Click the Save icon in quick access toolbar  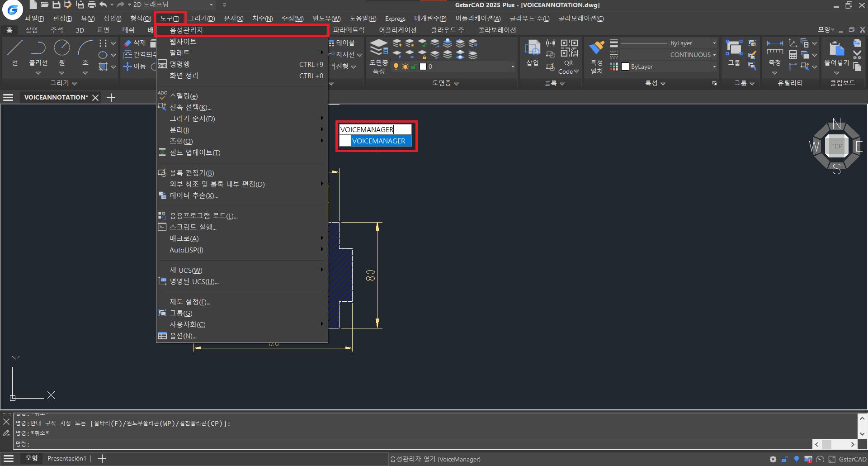coord(57,5)
